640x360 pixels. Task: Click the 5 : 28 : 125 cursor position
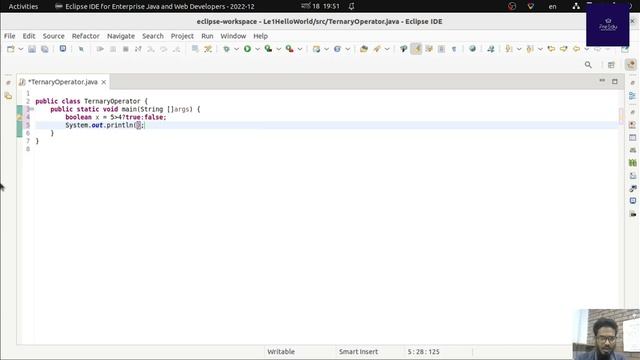(423, 351)
